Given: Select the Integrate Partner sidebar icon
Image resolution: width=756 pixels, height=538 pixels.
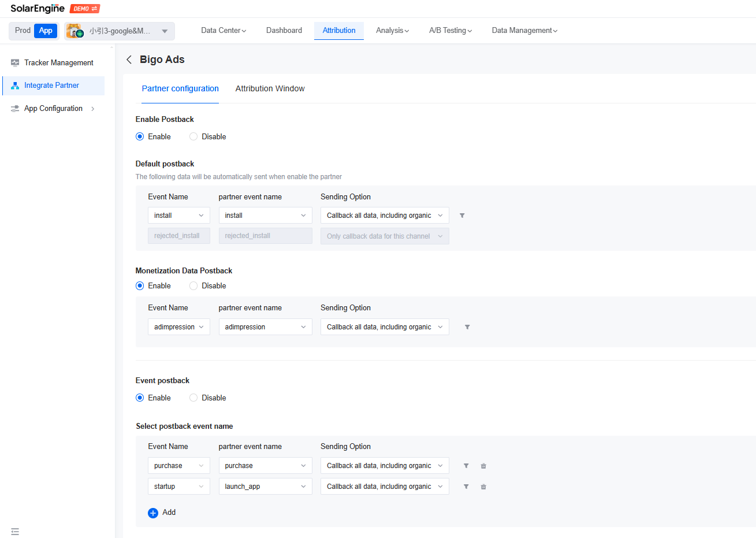Looking at the screenshot, I should pos(14,86).
